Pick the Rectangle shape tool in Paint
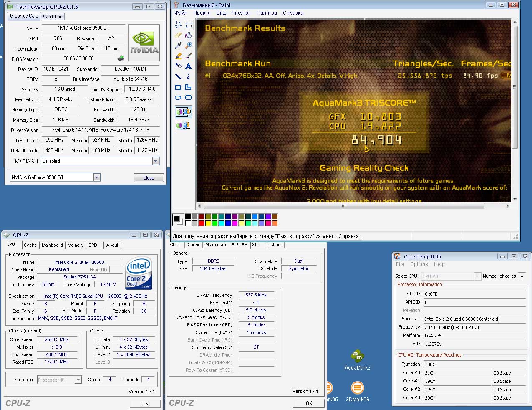The height and width of the screenshot is (410, 532). click(x=178, y=87)
